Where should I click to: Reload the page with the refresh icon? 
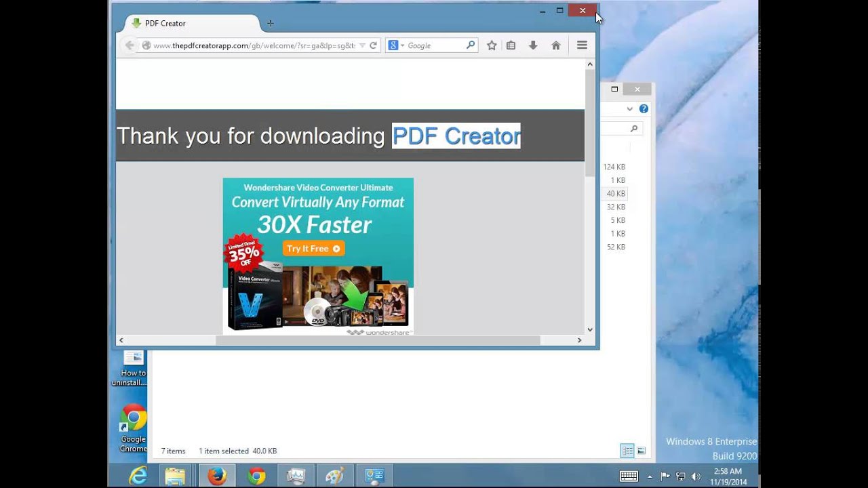373,45
